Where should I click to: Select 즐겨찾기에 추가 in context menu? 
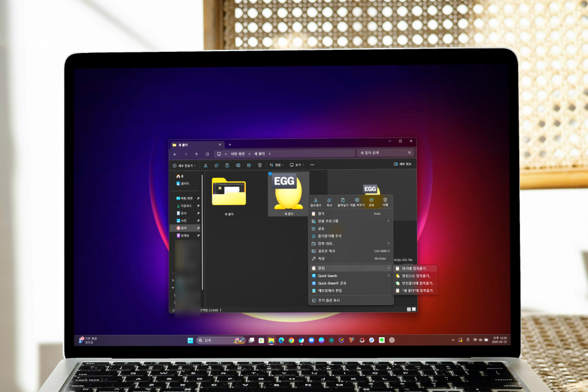351,236
